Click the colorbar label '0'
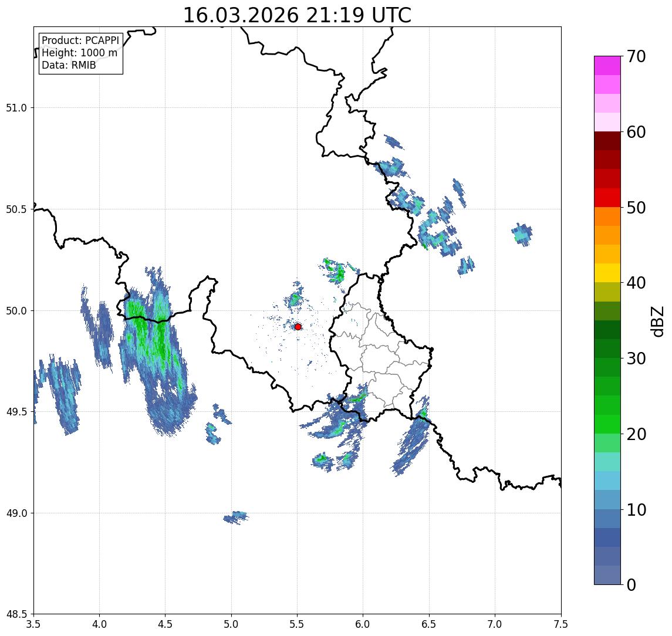 tap(632, 584)
